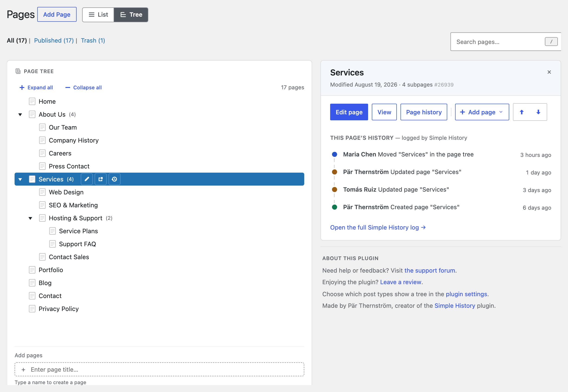Click the Enter page title field
The height and width of the screenshot is (392, 568).
point(159,369)
